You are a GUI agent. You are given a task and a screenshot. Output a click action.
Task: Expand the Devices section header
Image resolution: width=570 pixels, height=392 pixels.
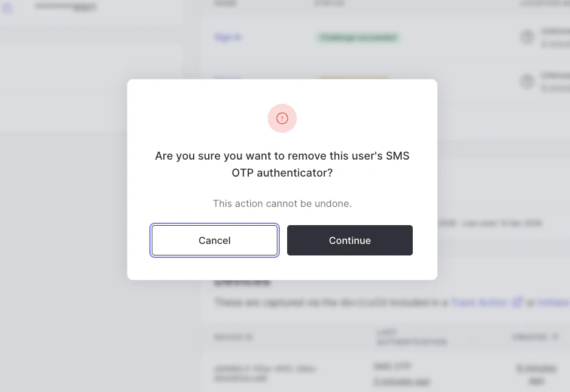[242, 281]
